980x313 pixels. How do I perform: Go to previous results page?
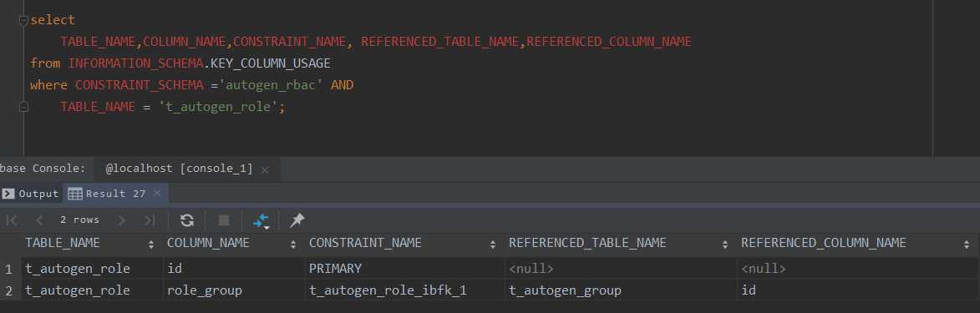(x=39, y=220)
